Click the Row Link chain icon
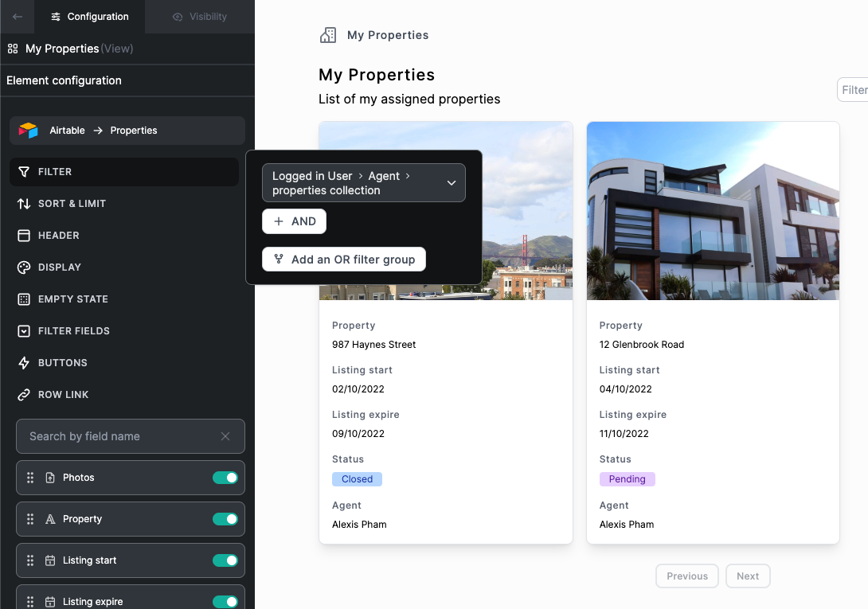The width and height of the screenshot is (868, 609). [x=24, y=395]
